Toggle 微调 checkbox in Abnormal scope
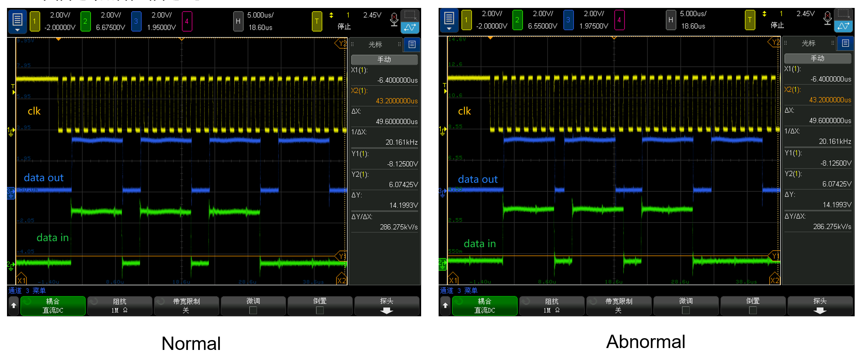 (686, 310)
